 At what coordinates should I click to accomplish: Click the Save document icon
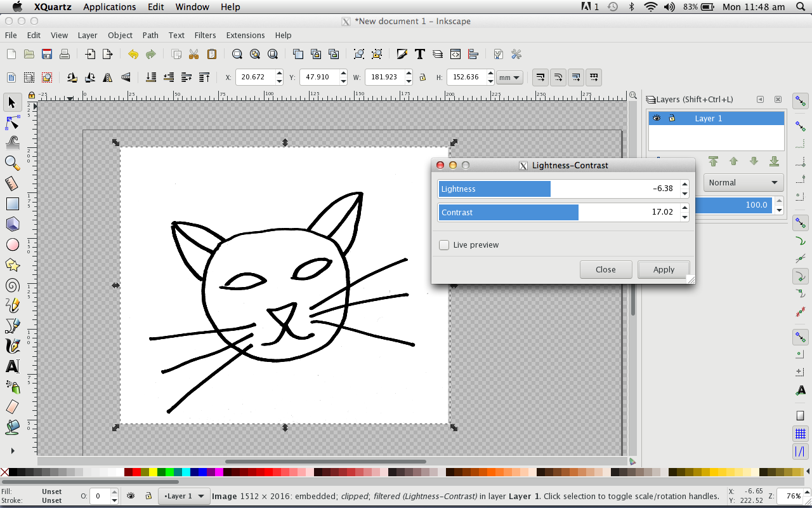click(47, 54)
